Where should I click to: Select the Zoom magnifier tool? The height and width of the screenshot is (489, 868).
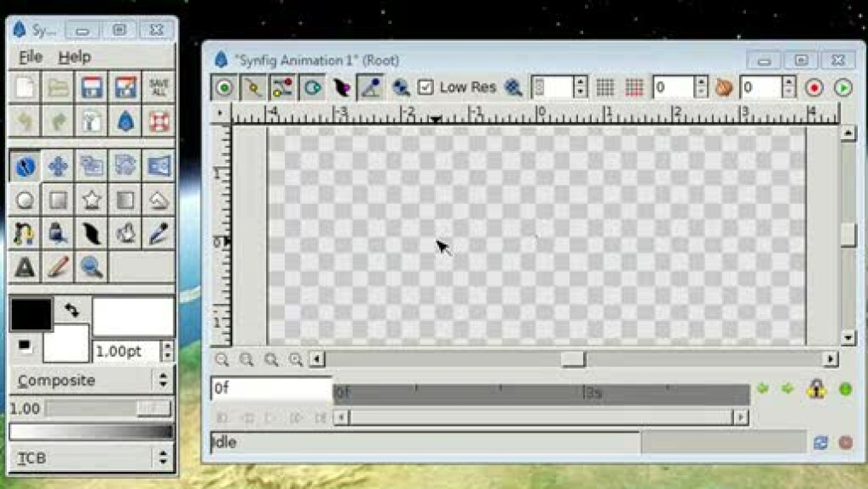pyautogui.click(x=92, y=267)
